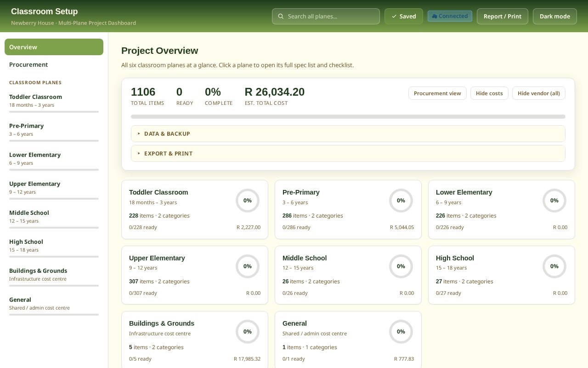Open Buildings & Grounds 0% progress ring
588x368 pixels.
(248, 332)
